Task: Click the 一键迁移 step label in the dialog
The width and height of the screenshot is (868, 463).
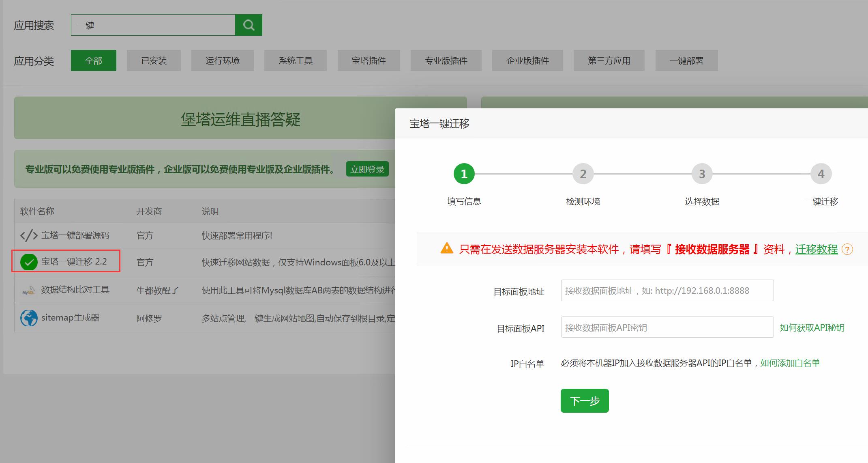Action: point(821,201)
